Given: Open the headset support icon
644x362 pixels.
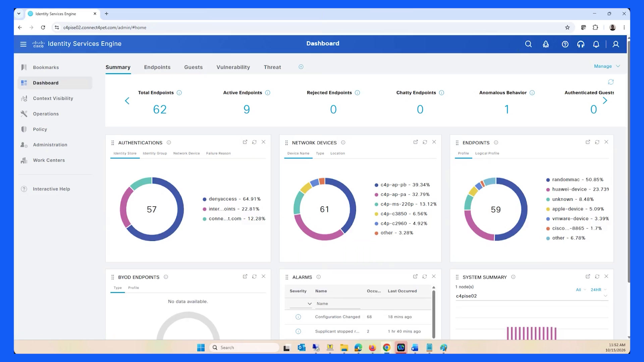Looking at the screenshot, I should point(581,44).
